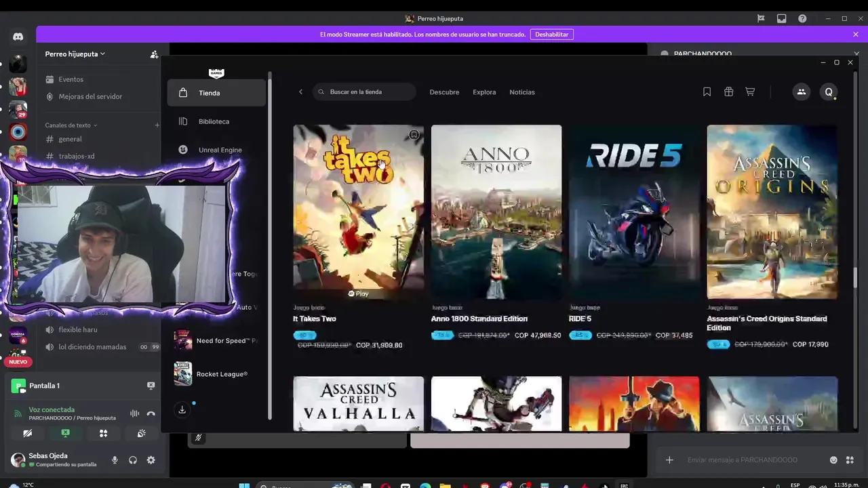Viewport: 868px width, 488px height.
Task: Click the Buscar en la tienda search field
Action: click(364, 91)
